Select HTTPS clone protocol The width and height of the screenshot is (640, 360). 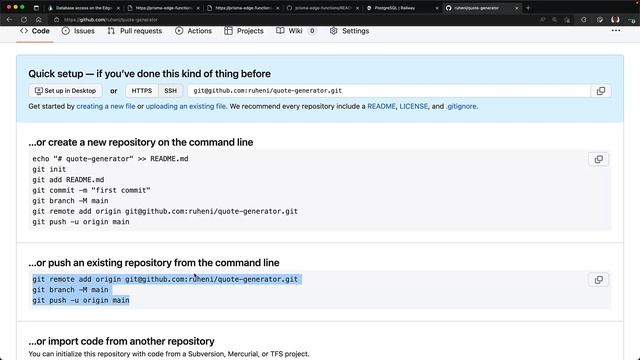tap(142, 91)
